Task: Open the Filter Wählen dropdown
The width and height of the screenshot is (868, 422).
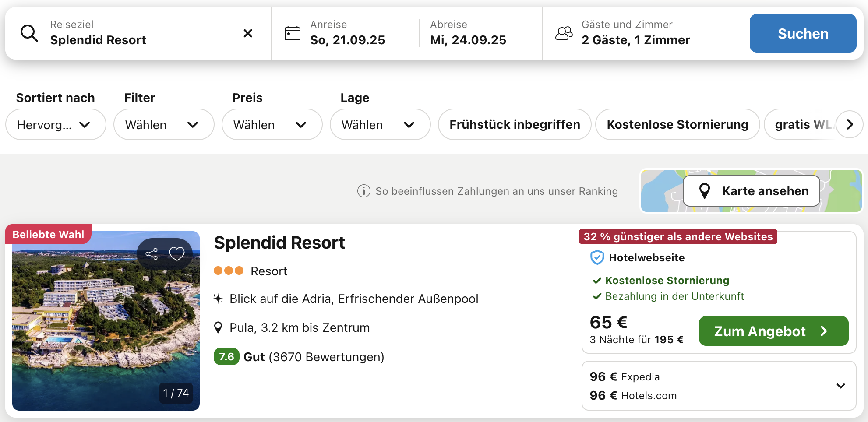Action: [x=164, y=125]
